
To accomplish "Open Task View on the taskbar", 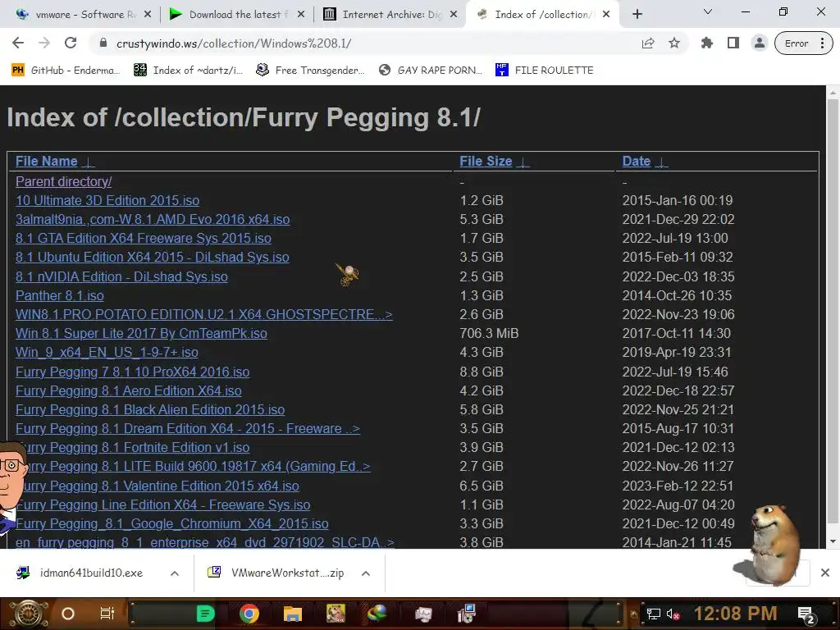I will coord(107,614).
